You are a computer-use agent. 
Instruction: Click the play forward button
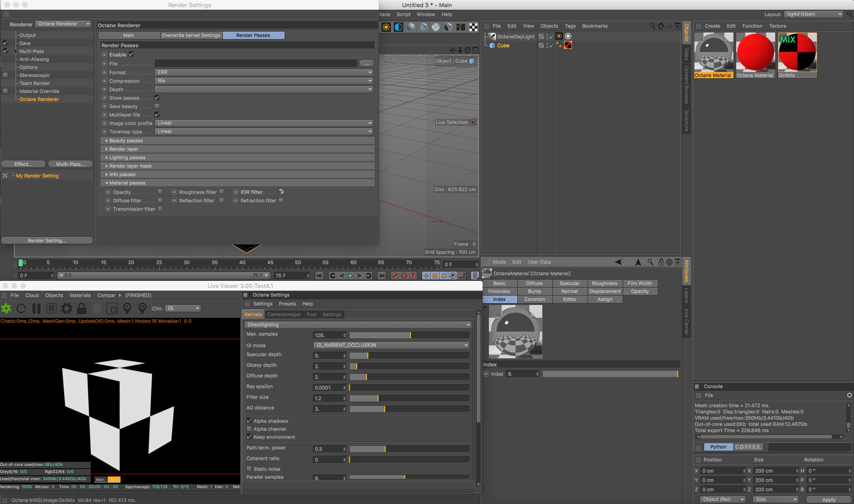(350, 276)
